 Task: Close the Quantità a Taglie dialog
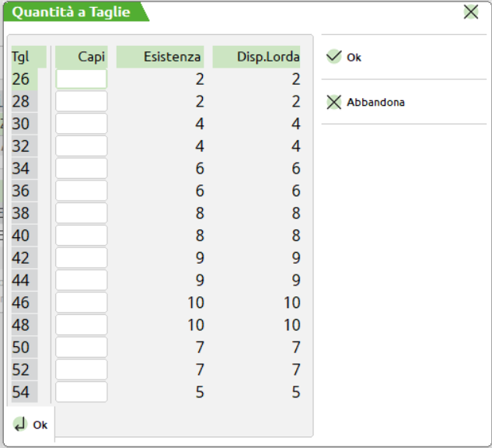[470, 12]
